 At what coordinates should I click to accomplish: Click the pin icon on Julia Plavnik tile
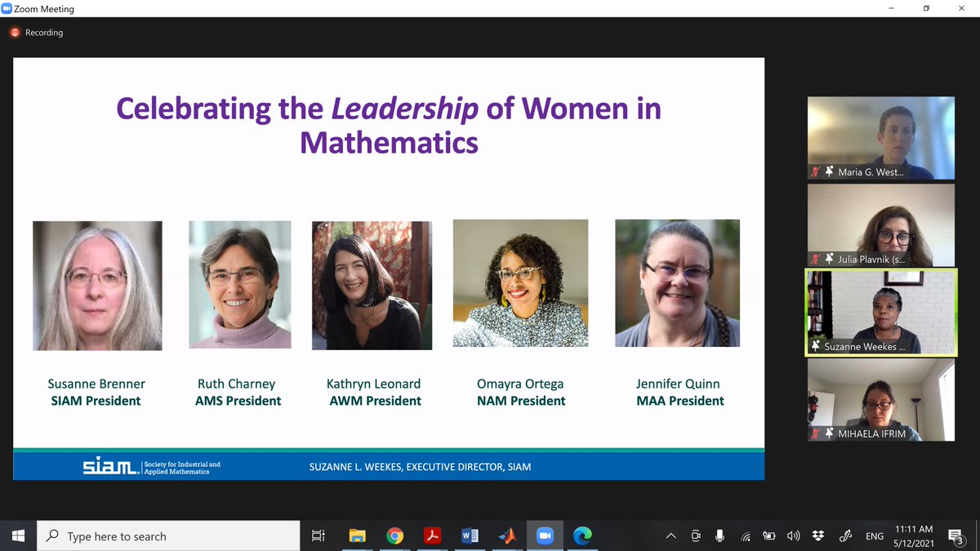tap(829, 260)
